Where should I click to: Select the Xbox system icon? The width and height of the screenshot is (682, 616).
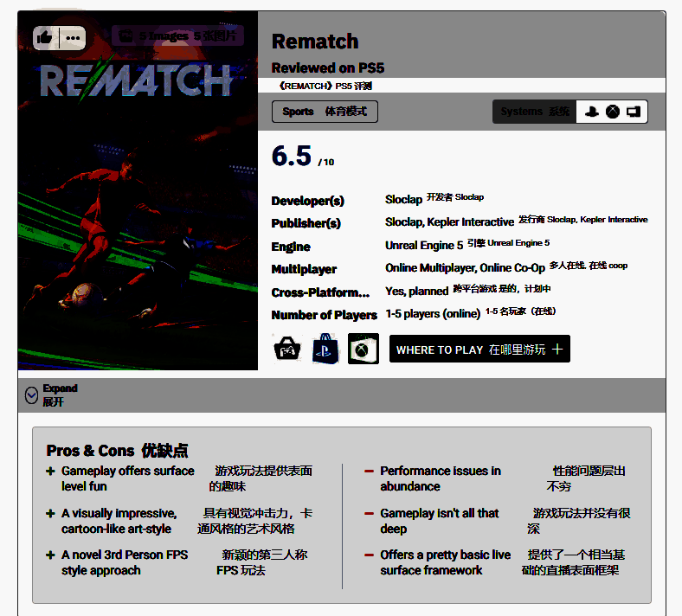pyautogui.click(x=613, y=112)
